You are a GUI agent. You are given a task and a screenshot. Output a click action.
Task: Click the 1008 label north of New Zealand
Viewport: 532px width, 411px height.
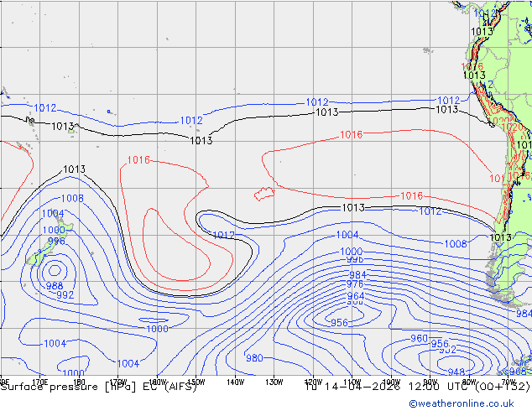[x=72, y=199]
